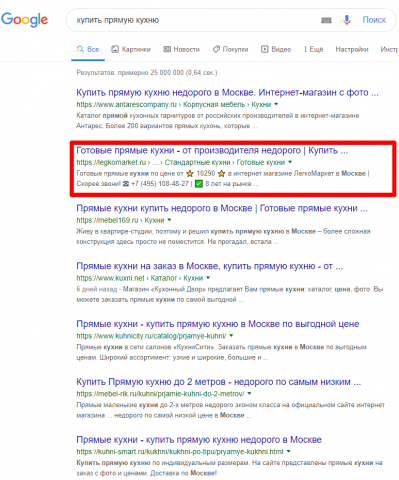Open the antarescompany.ru result title link
This screenshot has width=399, height=480.
[227, 92]
